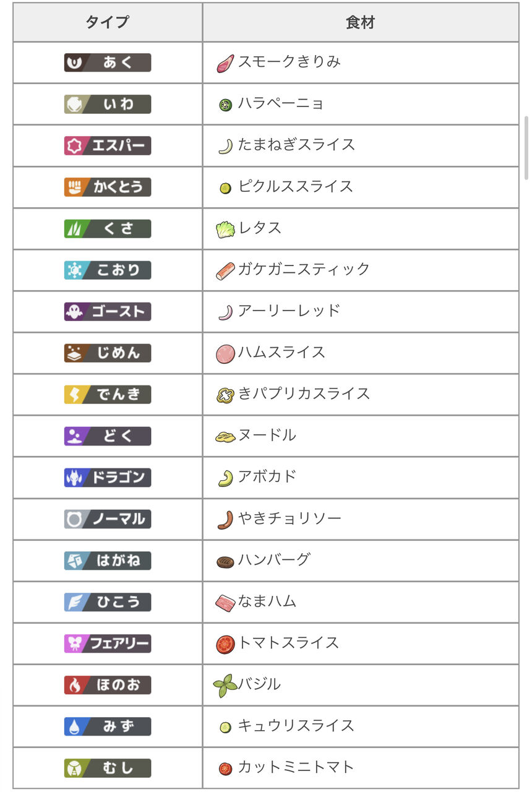Click the 食材 column header
Viewport: 532px width, 792px height.
[361, 22]
